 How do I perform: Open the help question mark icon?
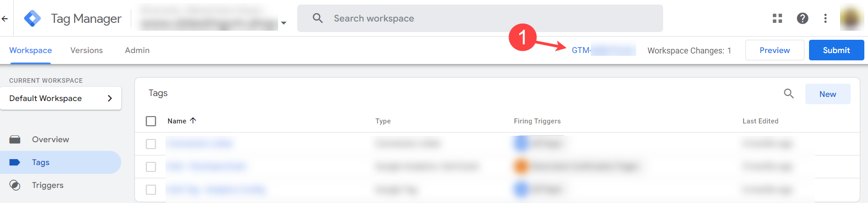(x=803, y=18)
